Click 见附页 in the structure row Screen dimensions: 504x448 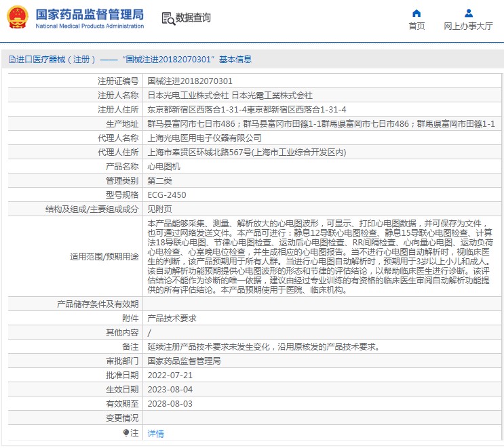[159, 209]
